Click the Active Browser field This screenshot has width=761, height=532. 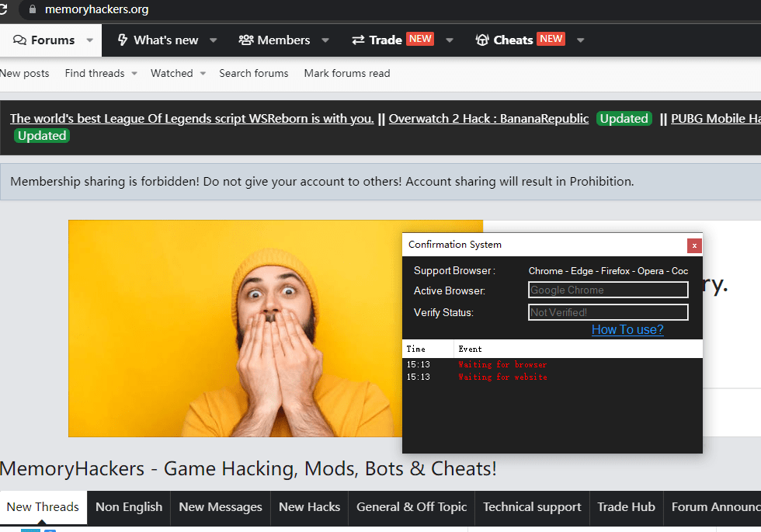point(607,290)
